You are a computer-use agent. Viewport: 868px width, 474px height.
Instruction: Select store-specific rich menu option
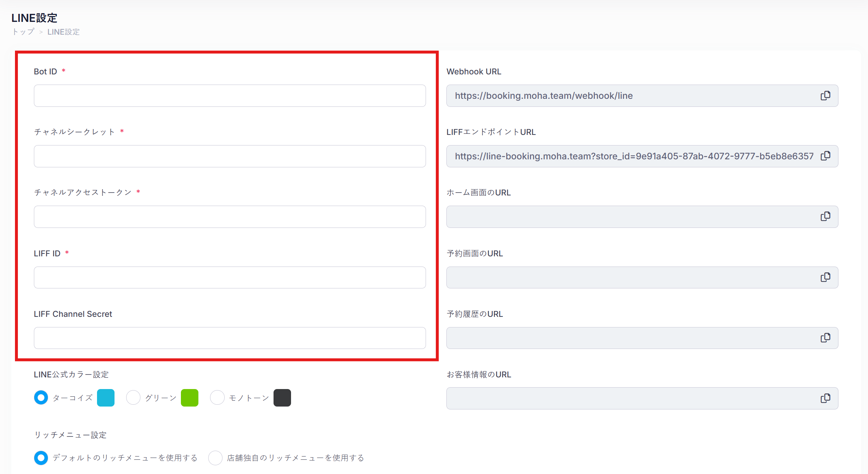[x=215, y=458]
